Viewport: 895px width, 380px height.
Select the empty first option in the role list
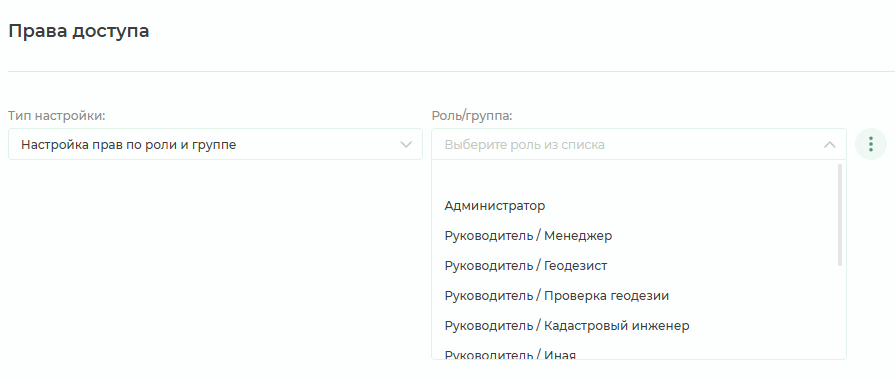(635, 176)
